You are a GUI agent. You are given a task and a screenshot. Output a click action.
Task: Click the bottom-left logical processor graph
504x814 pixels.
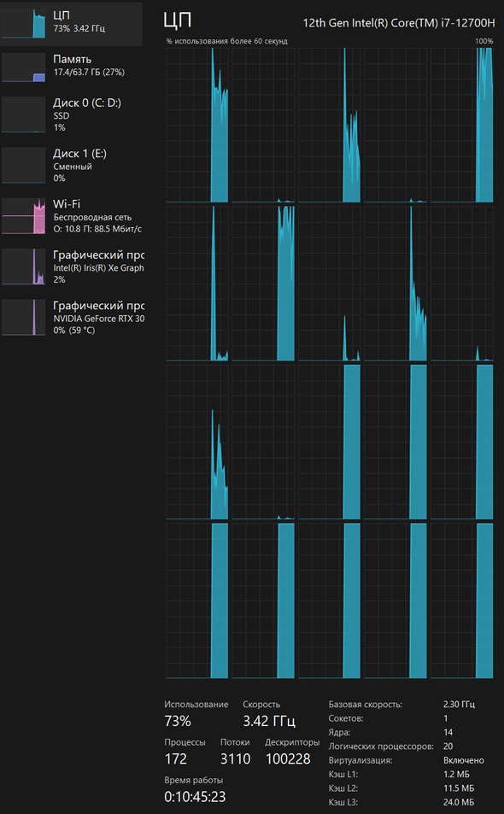pos(196,600)
